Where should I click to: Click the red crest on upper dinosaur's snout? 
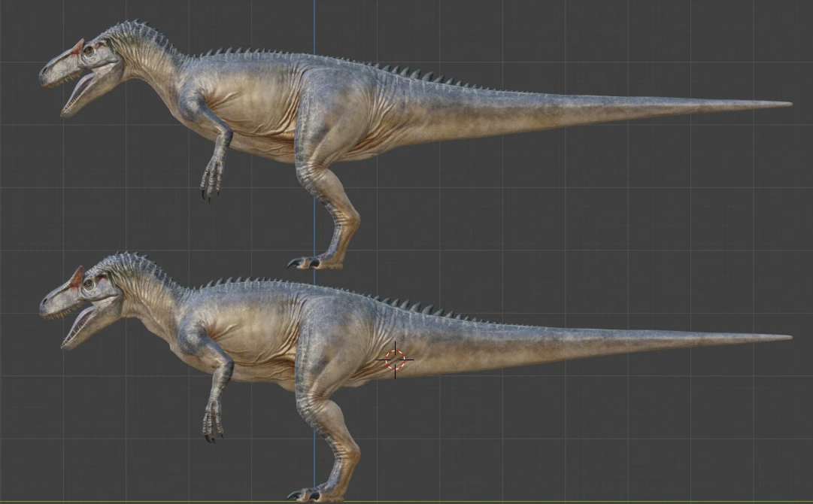click(x=77, y=47)
